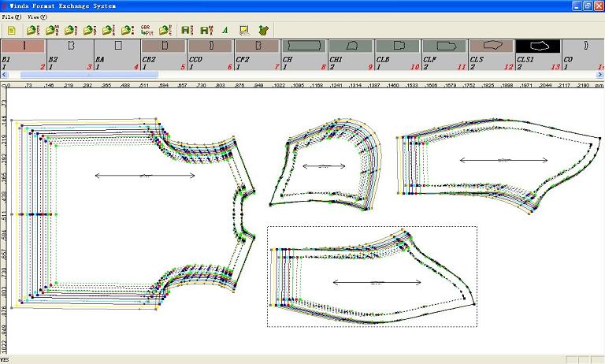Select the CCO pattern piece thumbnail
This screenshot has height=364, width=605.
click(x=210, y=46)
